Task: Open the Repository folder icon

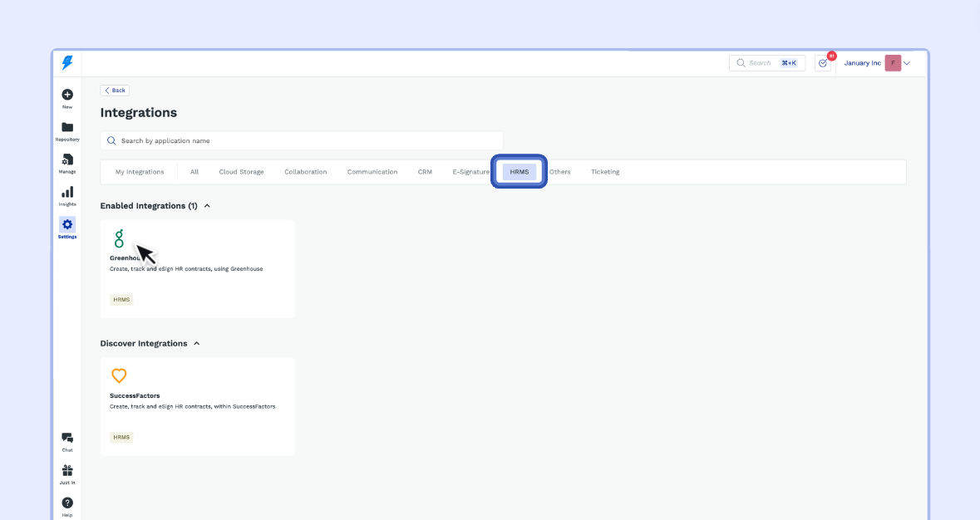Action: point(67,128)
